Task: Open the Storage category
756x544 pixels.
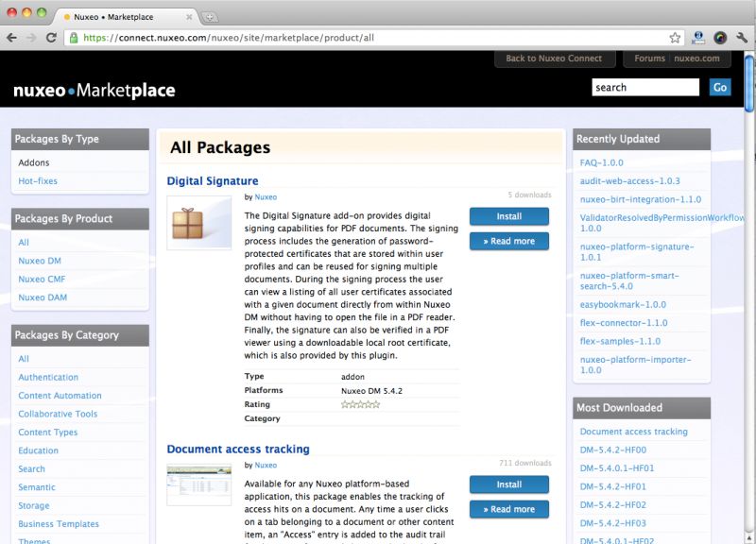Action: pos(34,505)
